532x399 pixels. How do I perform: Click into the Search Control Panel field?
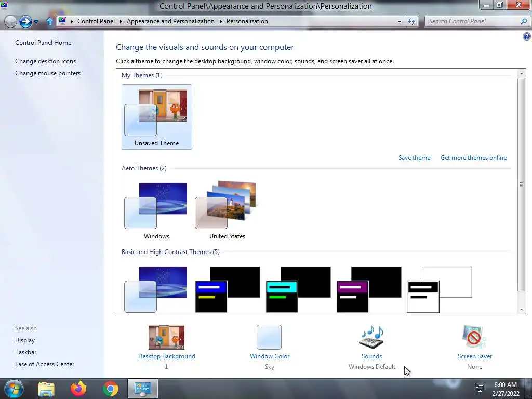tap(473, 21)
